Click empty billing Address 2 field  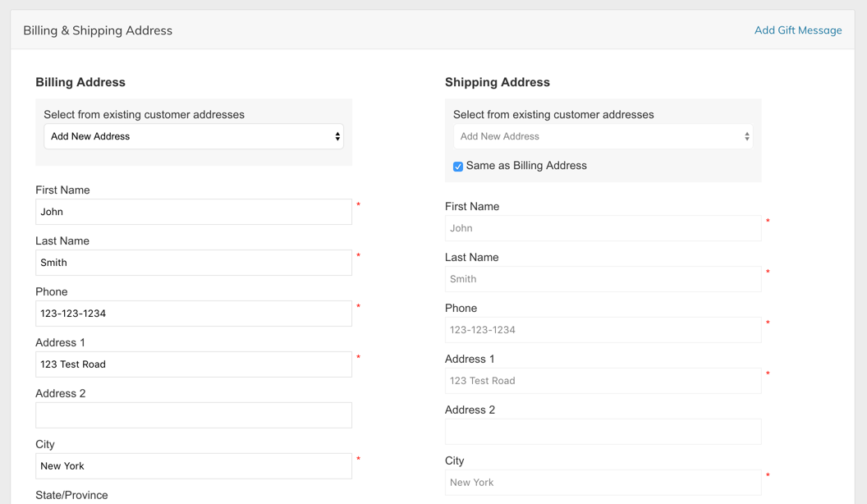point(194,415)
